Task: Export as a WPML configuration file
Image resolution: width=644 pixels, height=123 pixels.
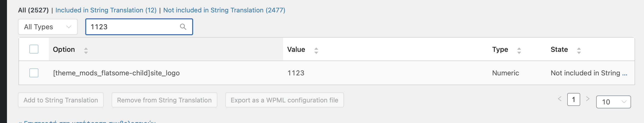Action: (284, 100)
